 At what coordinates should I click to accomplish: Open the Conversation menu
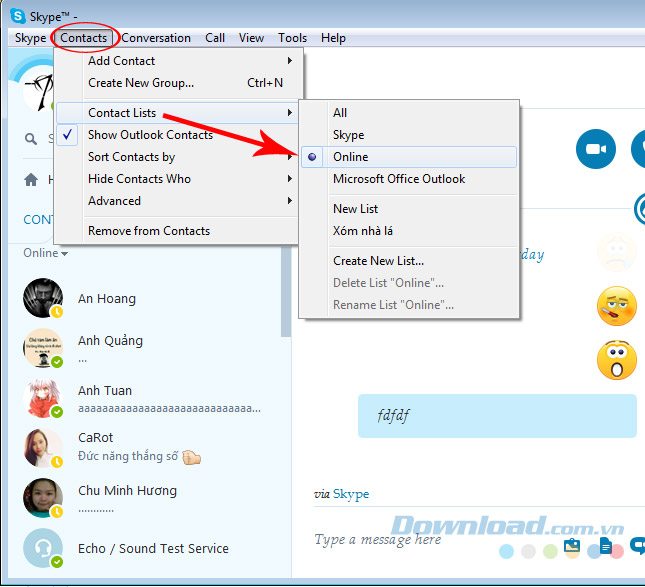pyautogui.click(x=156, y=38)
